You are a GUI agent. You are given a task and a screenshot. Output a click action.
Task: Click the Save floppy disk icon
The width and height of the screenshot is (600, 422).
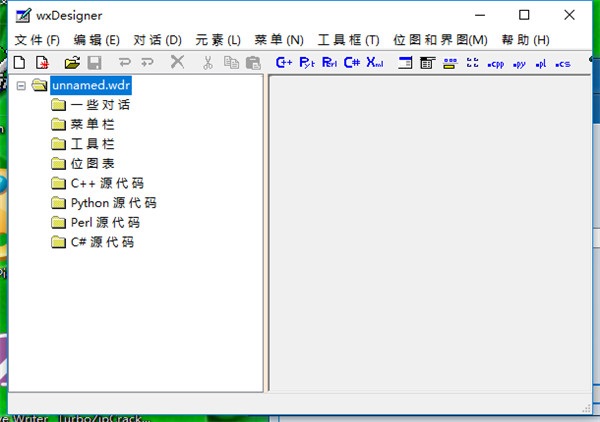pos(94,62)
